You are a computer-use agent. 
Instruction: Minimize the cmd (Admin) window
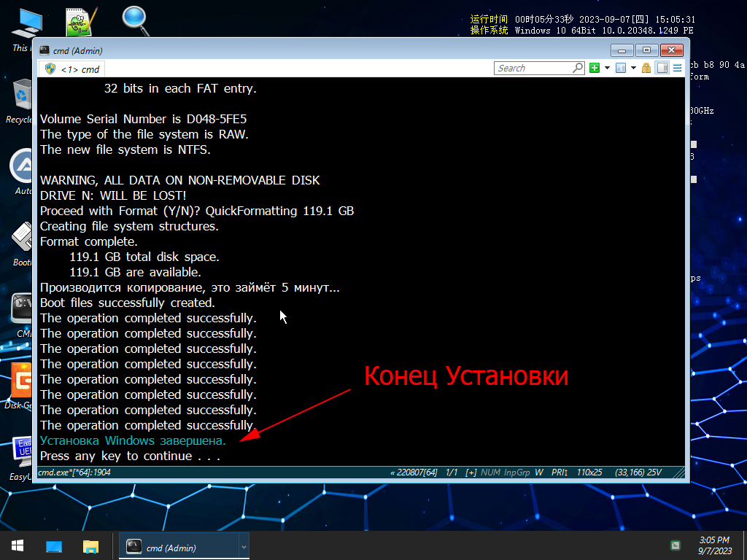[622, 50]
